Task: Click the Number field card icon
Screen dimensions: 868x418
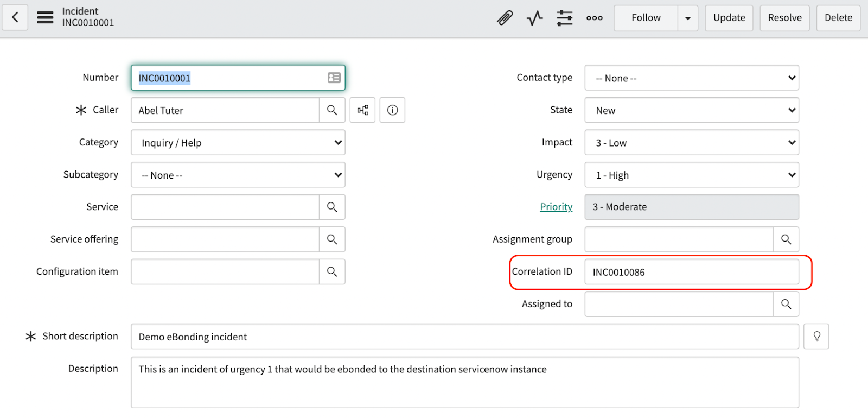Action: (x=334, y=78)
